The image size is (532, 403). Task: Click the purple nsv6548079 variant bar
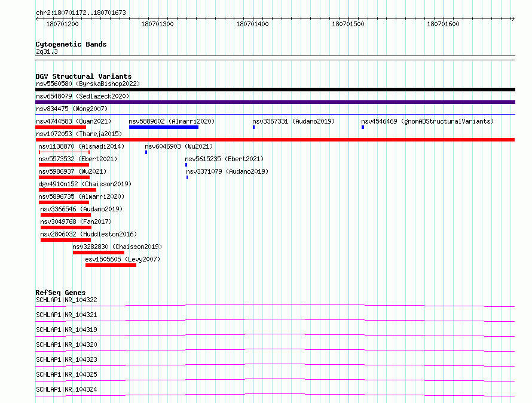tap(275, 102)
